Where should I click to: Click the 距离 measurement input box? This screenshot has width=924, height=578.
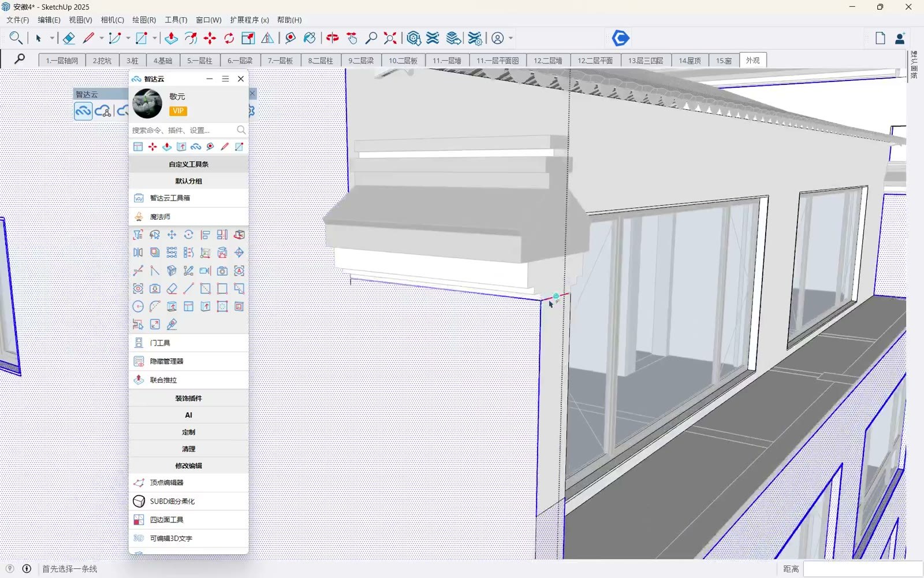[x=863, y=569]
